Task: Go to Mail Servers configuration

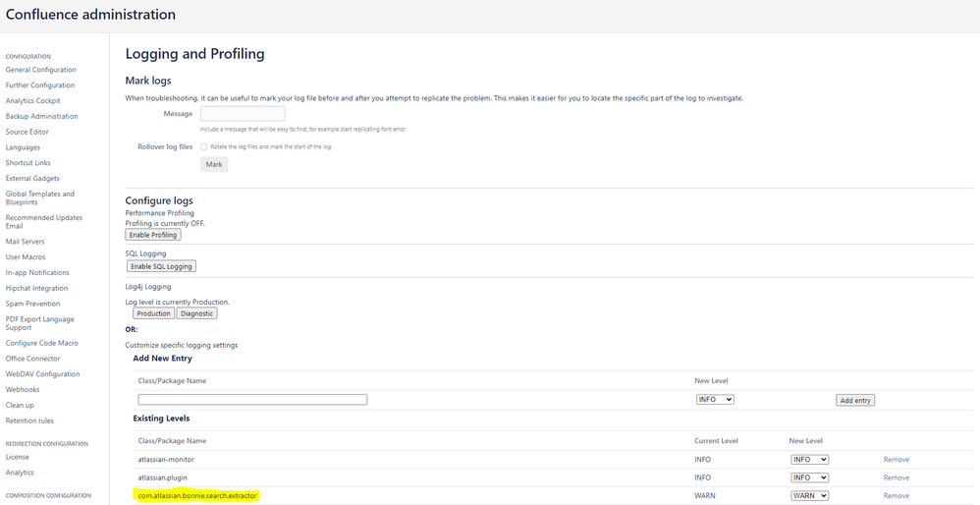Action: (25, 242)
